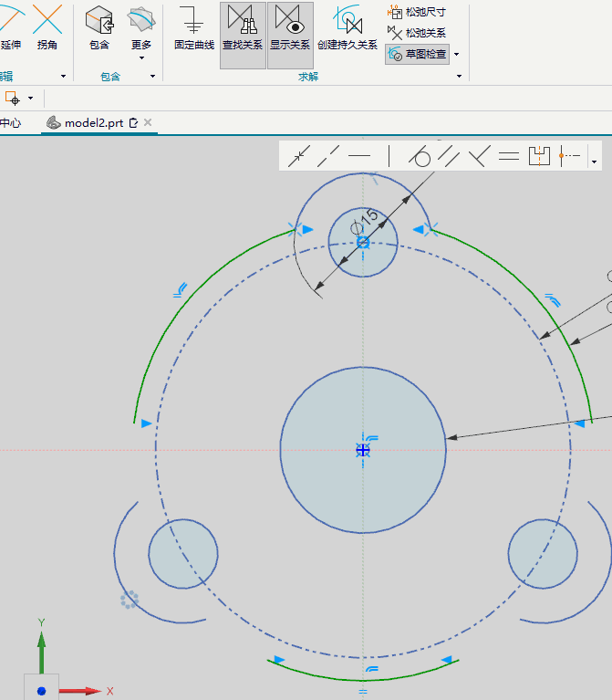The width and height of the screenshot is (612, 700).
Task: Apply the tangent constraint icon
Action: point(420,156)
